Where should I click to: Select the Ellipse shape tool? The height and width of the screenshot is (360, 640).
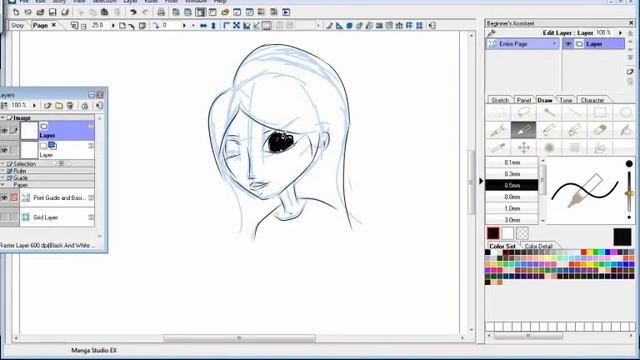[x=625, y=112]
